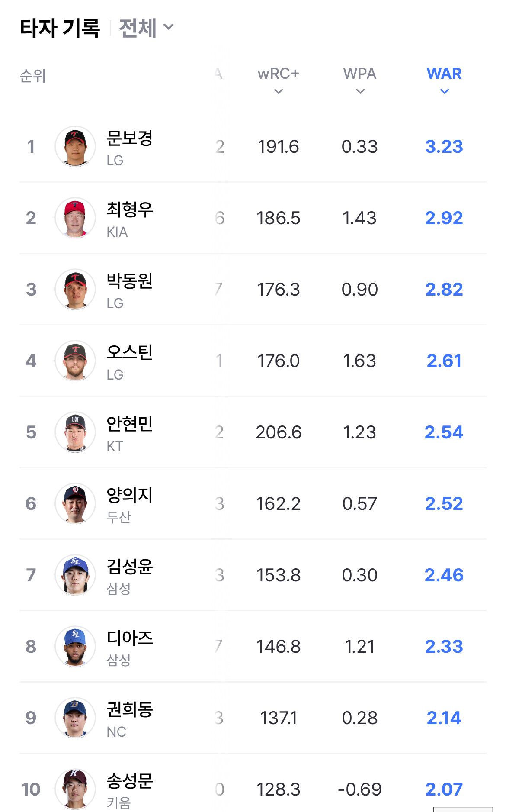
Task: Click the 순위 column header
Action: tap(33, 76)
